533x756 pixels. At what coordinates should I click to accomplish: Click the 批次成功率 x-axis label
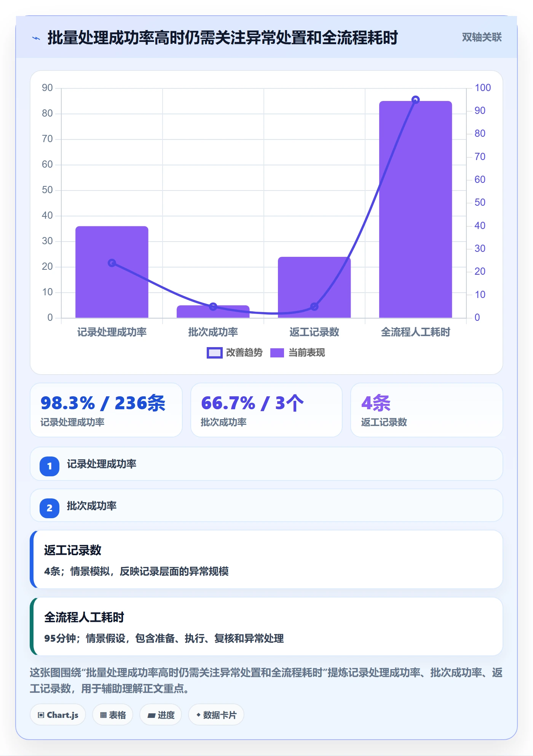213,332
